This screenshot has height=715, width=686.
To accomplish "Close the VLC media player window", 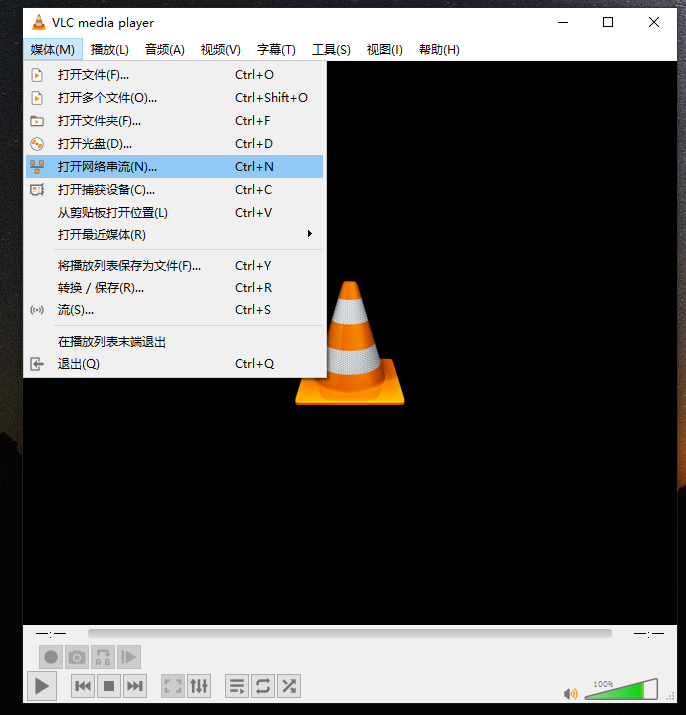I will [x=654, y=22].
